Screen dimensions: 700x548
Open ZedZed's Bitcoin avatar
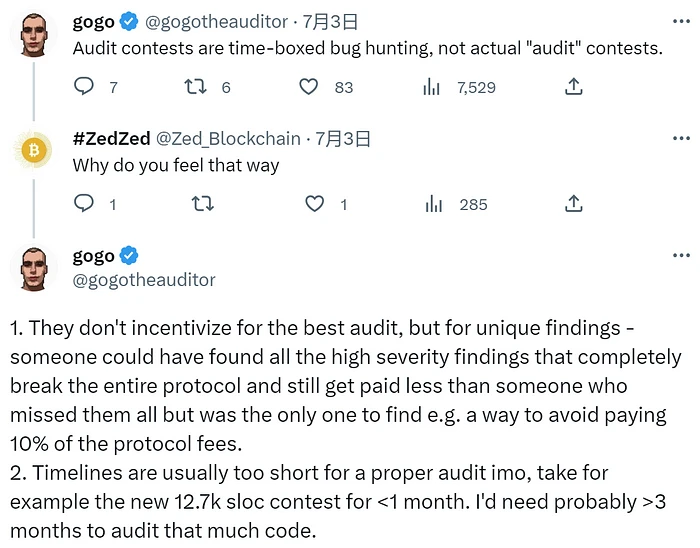tap(36, 150)
